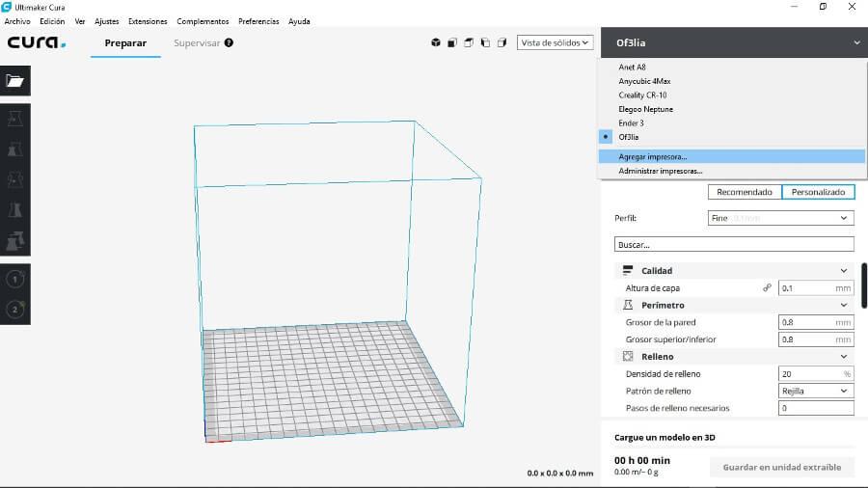
Task: Select Creality CR-10 printer
Action: pos(732,95)
